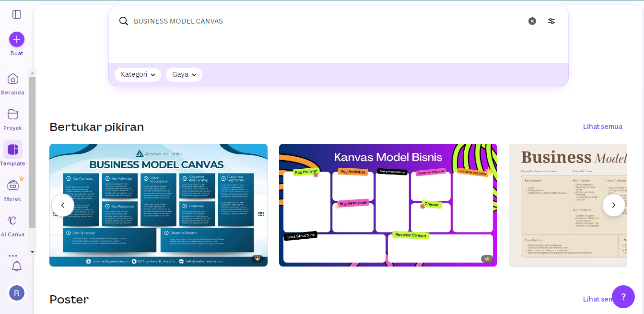Viewport: 644px width, 314px height.
Task: Open search filter settings icon
Action: (x=551, y=21)
